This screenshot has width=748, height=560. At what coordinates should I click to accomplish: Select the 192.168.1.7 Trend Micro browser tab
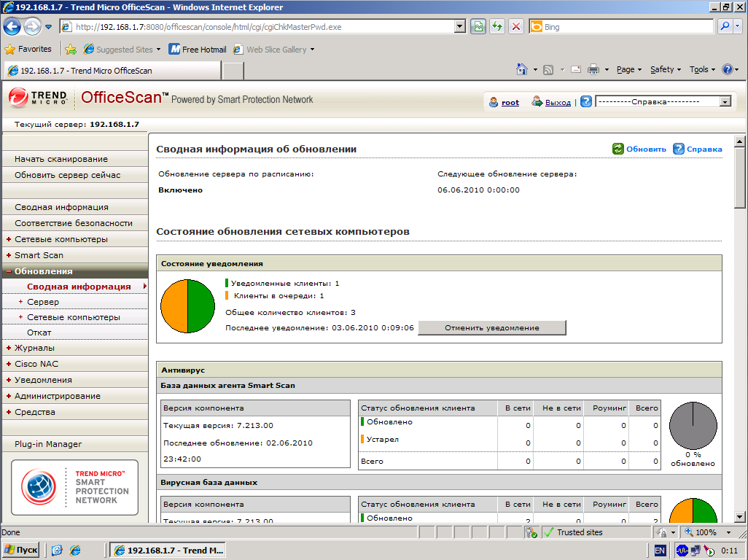pos(112,71)
